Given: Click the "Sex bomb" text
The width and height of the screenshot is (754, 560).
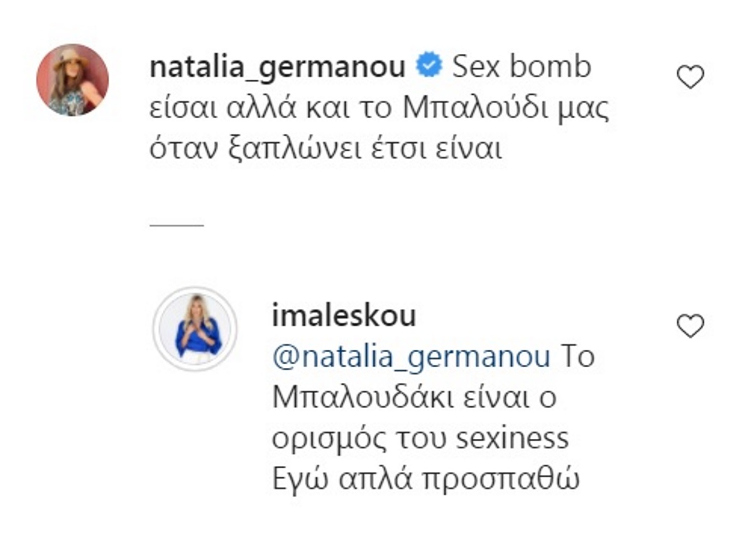Looking at the screenshot, I should pyautogui.click(x=522, y=68).
